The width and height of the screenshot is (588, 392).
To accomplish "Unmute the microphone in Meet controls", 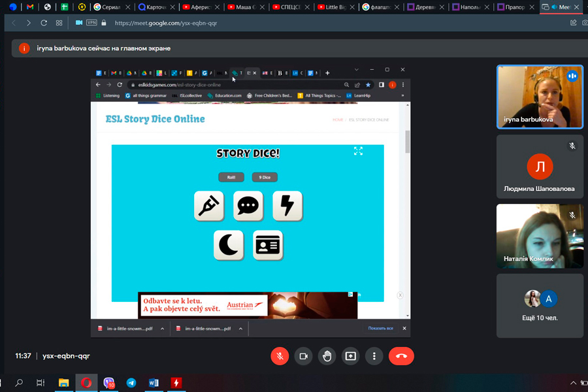I will [x=280, y=356].
